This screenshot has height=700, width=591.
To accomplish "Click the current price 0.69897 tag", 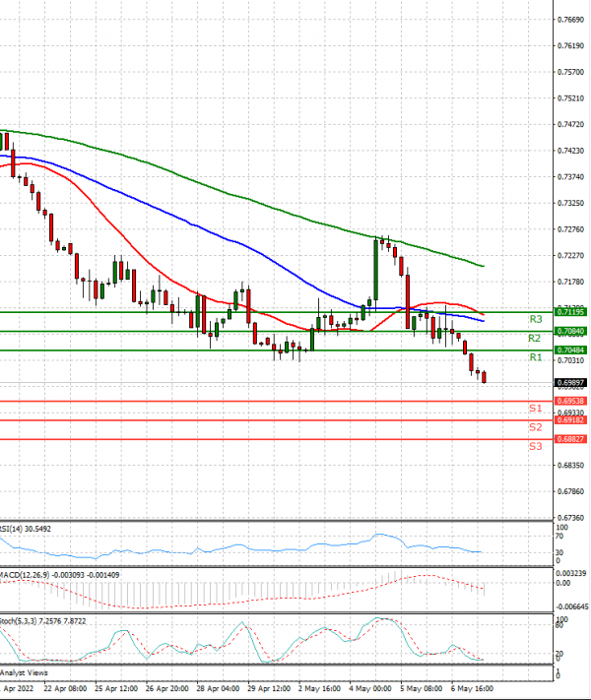I will [570, 383].
